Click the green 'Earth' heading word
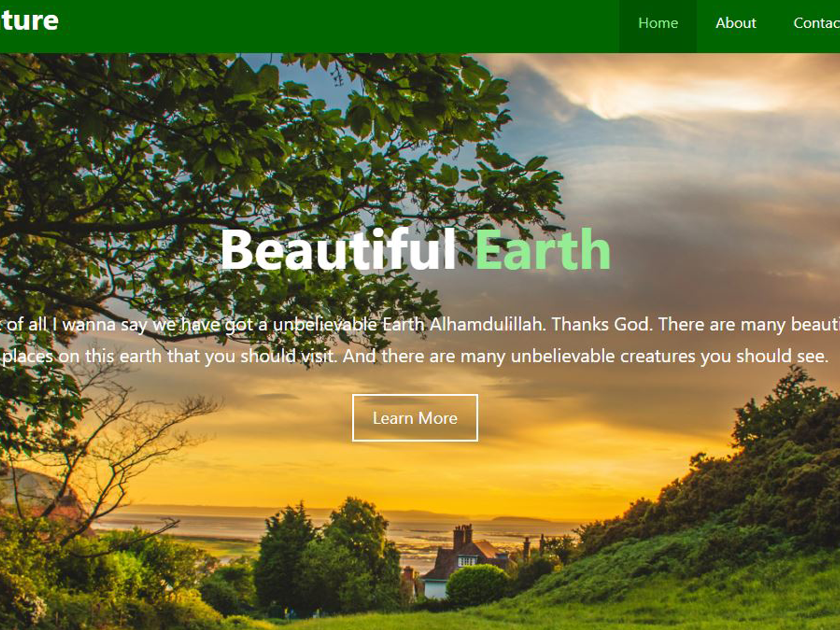Image resolution: width=840 pixels, height=630 pixels. tap(542, 249)
